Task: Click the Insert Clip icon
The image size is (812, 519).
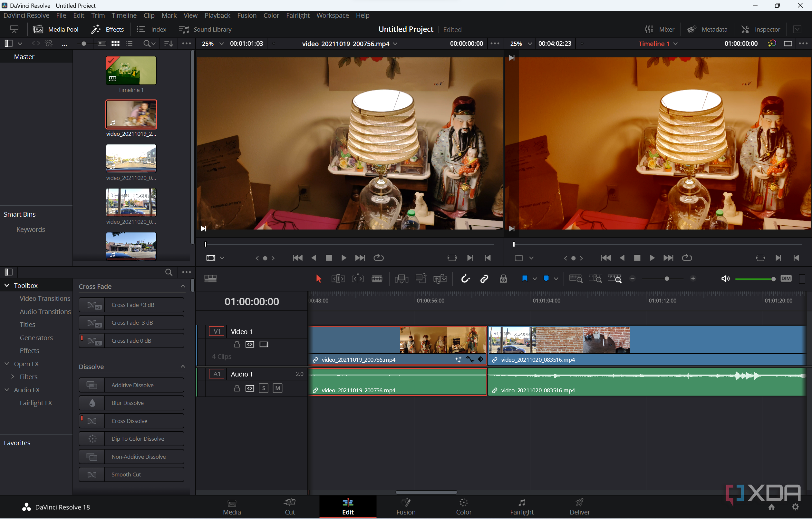Action: tap(401, 279)
